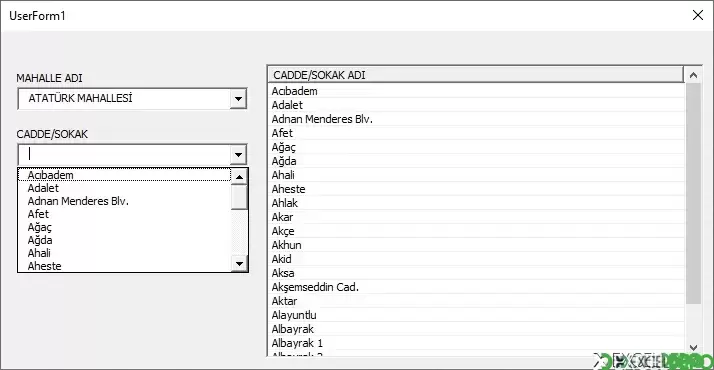Image resolution: width=714 pixels, height=370 pixels.
Task: Select Ahlak row in the listbox
Action: 477,203
